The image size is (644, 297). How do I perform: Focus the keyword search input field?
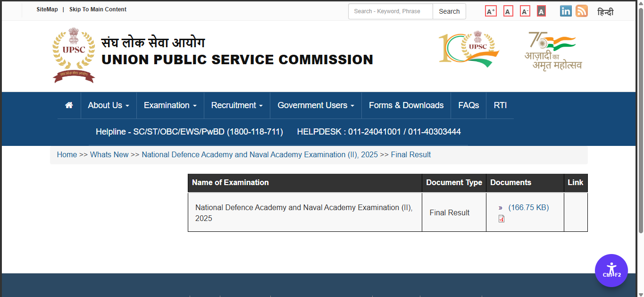click(x=391, y=11)
